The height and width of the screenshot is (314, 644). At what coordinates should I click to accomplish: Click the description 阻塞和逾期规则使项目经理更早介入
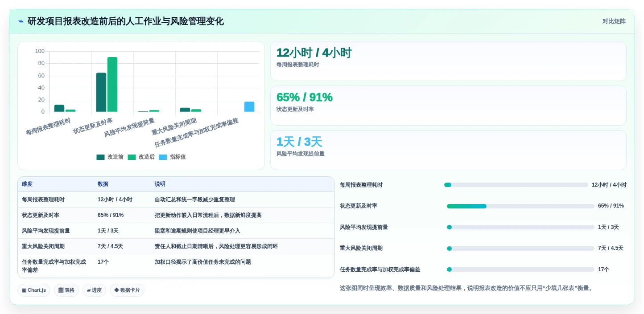pos(198,231)
